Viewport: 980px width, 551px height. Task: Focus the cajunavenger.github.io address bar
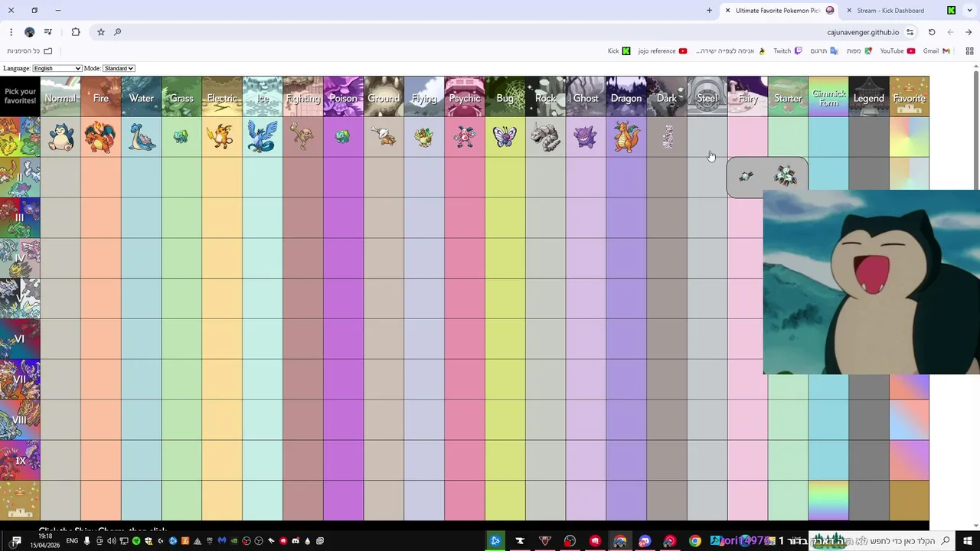coord(862,32)
